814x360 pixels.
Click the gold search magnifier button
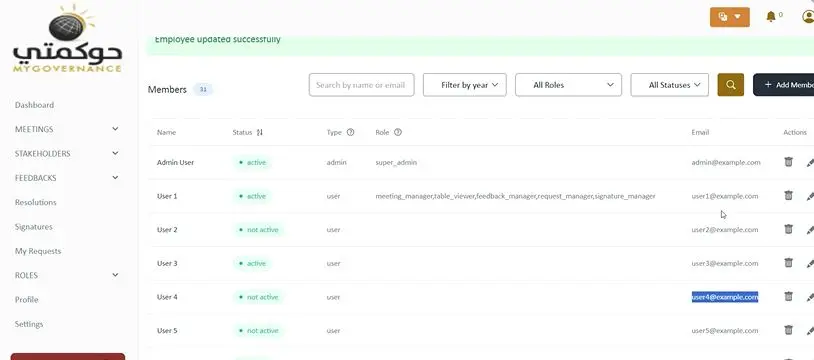pyautogui.click(x=730, y=85)
